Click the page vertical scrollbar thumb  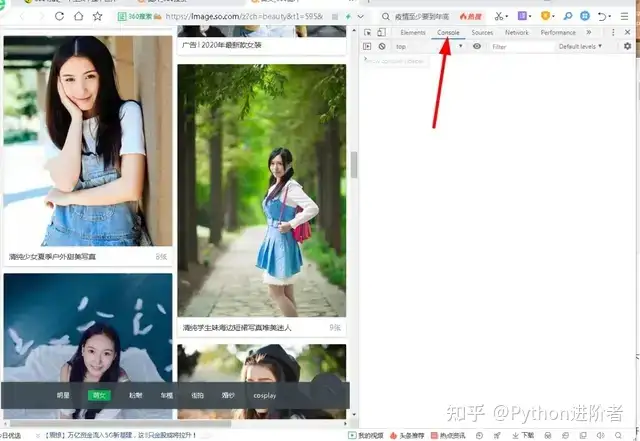(x=354, y=165)
